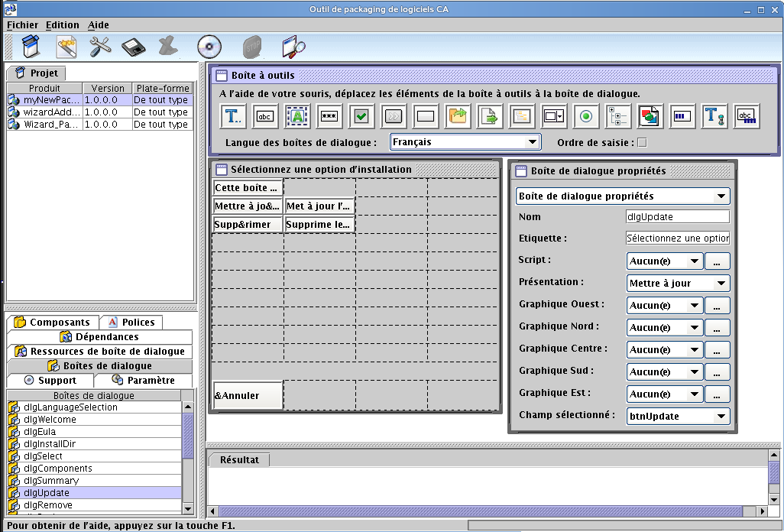Select the progress bar tool in toolbox

(x=682, y=116)
